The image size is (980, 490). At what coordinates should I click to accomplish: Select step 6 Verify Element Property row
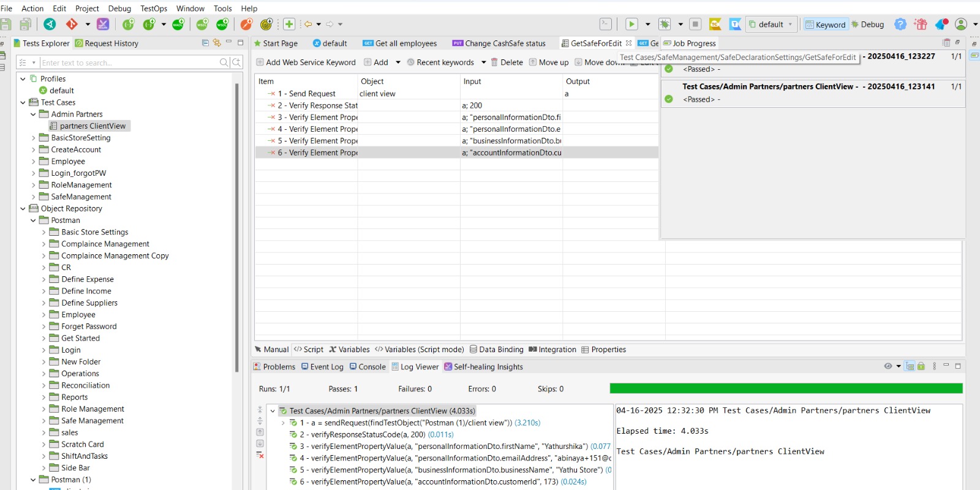456,153
